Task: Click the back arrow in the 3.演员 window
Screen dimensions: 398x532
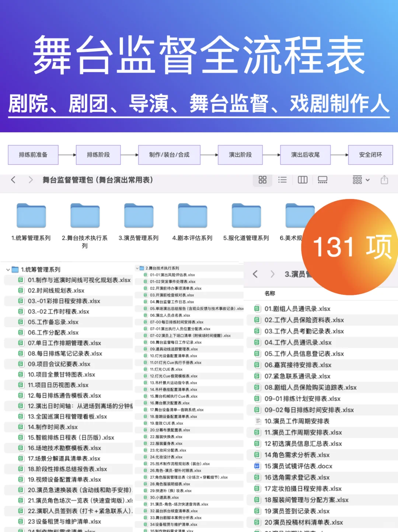Action: (255, 274)
